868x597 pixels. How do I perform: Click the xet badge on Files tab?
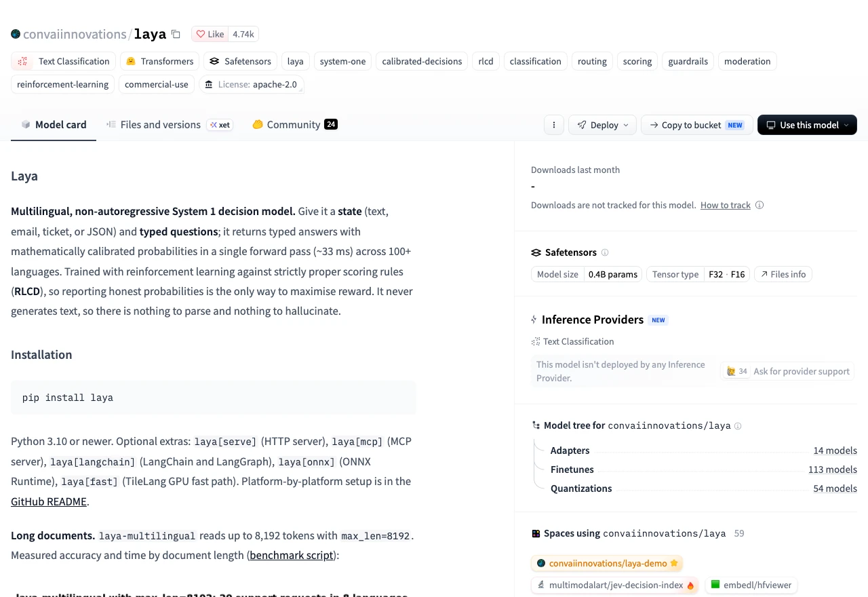220,125
